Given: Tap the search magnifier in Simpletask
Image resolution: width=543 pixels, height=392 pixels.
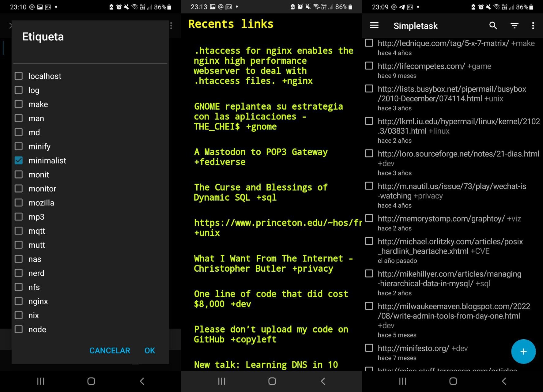Looking at the screenshot, I should [x=493, y=25].
